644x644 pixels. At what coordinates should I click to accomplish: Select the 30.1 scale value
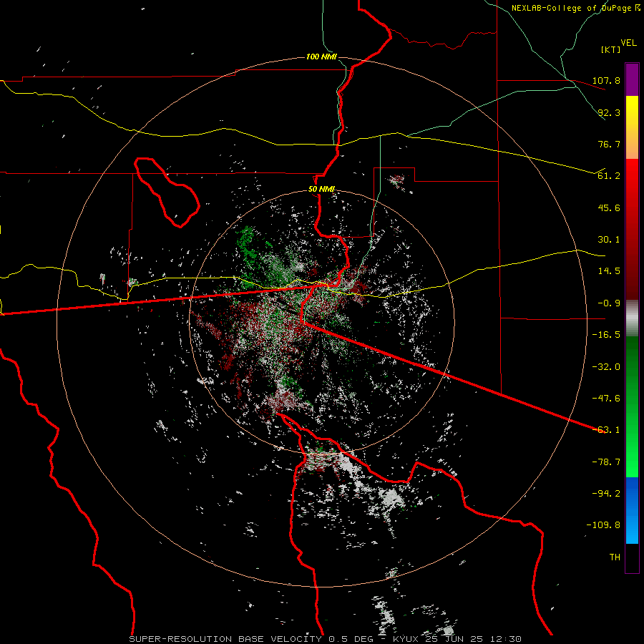pyautogui.click(x=609, y=240)
